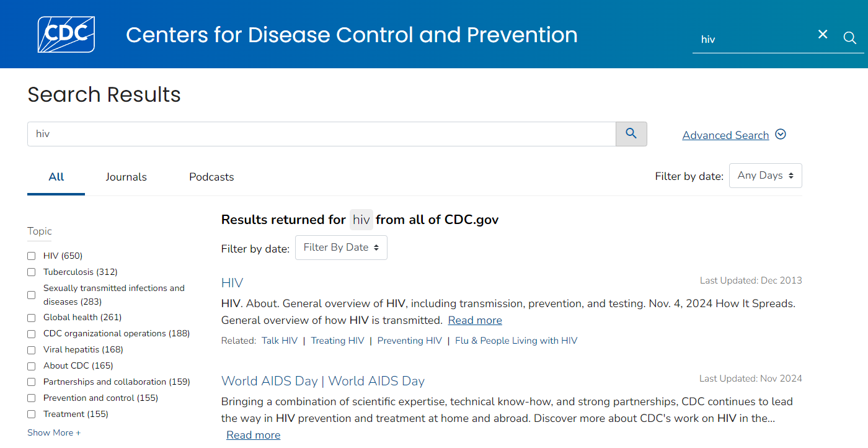Select the Global health (261) checkbox
Image resolution: width=868 pixels, height=448 pixels.
point(32,318)
